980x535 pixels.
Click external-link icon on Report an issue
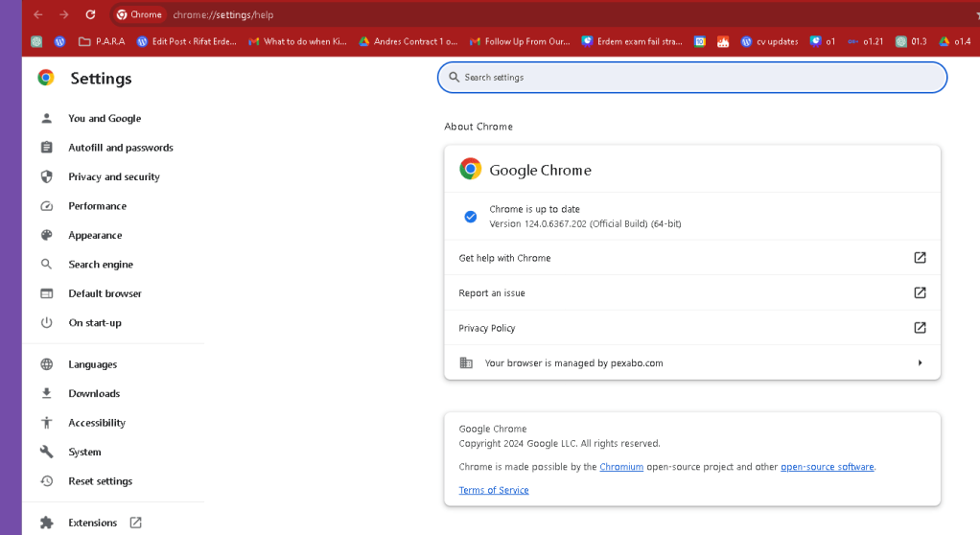(920, 292)
